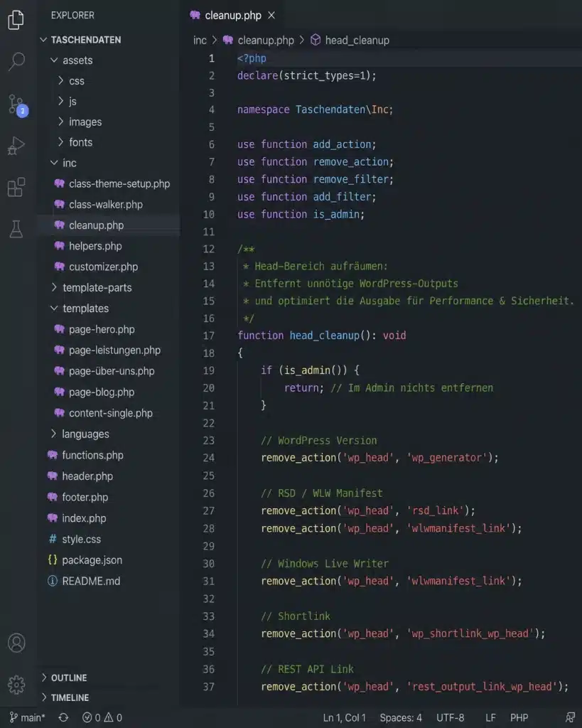Click the Synchronize Changes icon

pos(63,718)
